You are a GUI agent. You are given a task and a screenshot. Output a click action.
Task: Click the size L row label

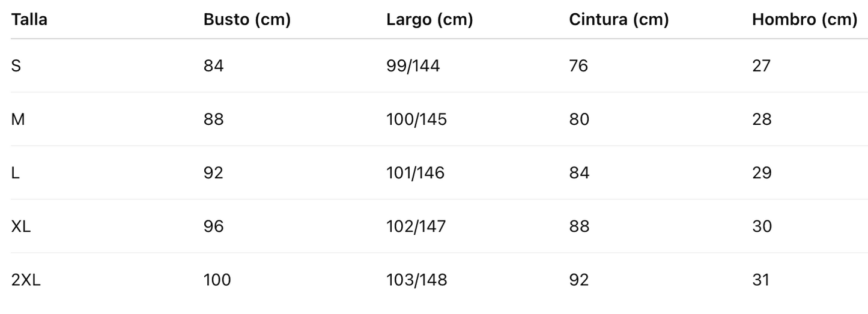15,173
